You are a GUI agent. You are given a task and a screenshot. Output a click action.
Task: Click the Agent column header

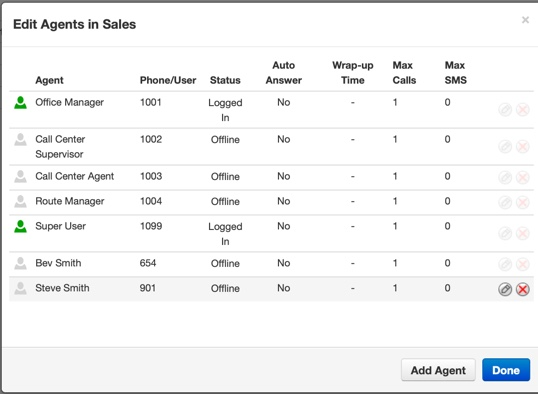pos(49,80)
